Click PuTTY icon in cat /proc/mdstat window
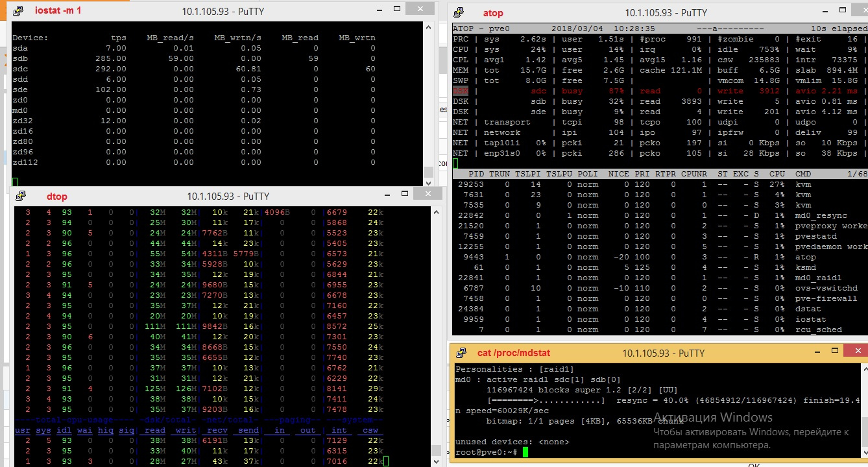The height and width of the screenshot is (467, 868). coord(461,353)
